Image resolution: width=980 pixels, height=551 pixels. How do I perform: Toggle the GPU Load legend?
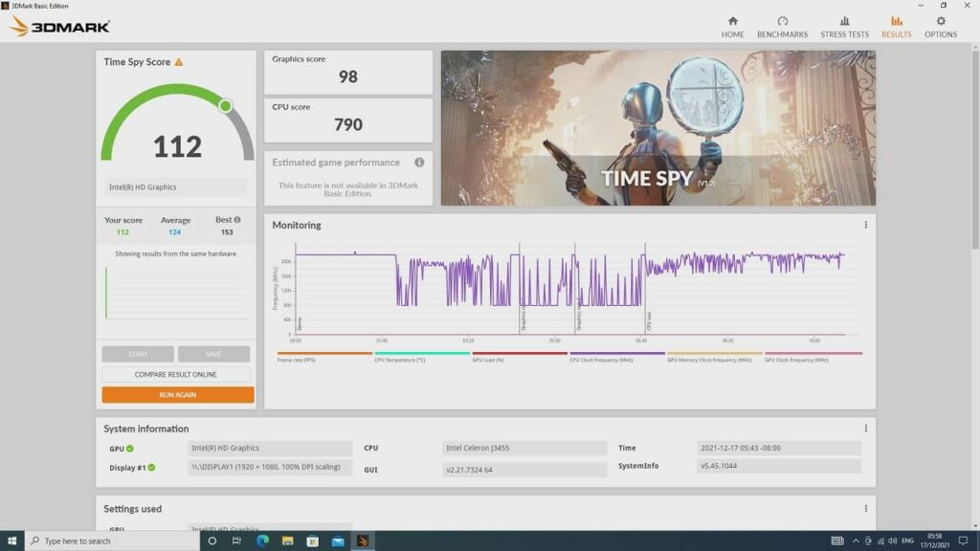point(520,357)
